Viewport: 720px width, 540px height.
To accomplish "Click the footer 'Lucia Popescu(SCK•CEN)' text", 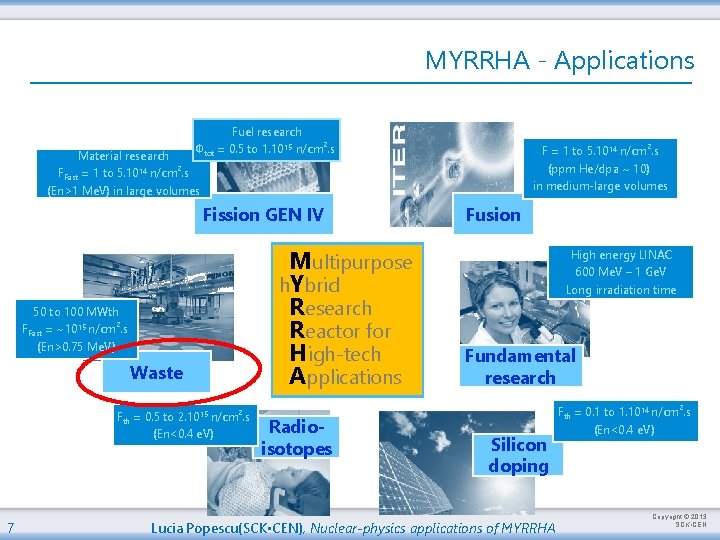I will click(227, 528).
